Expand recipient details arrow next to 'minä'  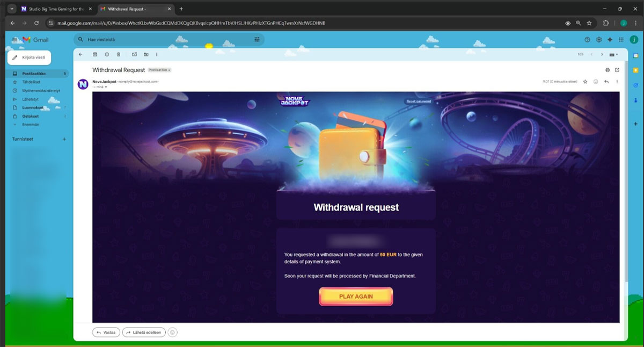tap(106, 87)
